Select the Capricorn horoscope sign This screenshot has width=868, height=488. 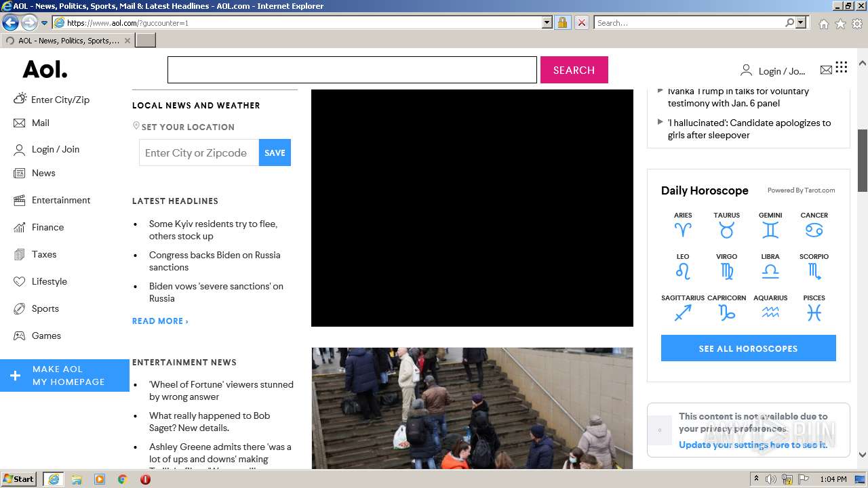click(726, 308)
